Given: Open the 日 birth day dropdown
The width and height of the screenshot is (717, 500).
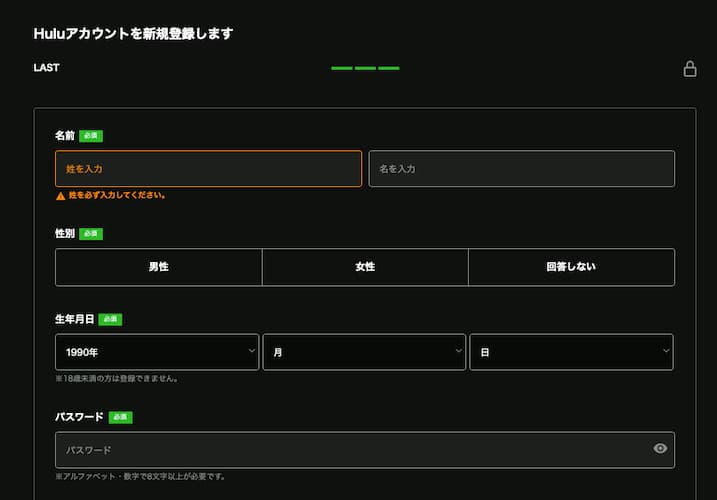Looking at the screenshot, I should point(571,352).
